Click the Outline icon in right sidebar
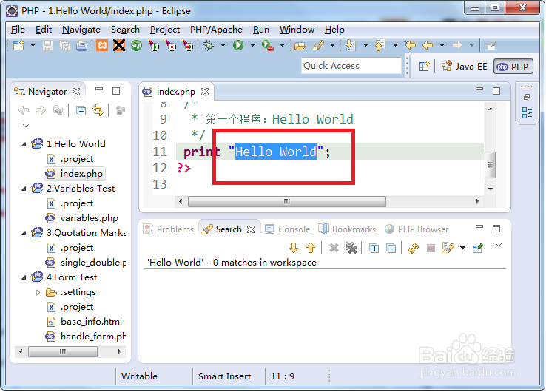 coord(527,113)
